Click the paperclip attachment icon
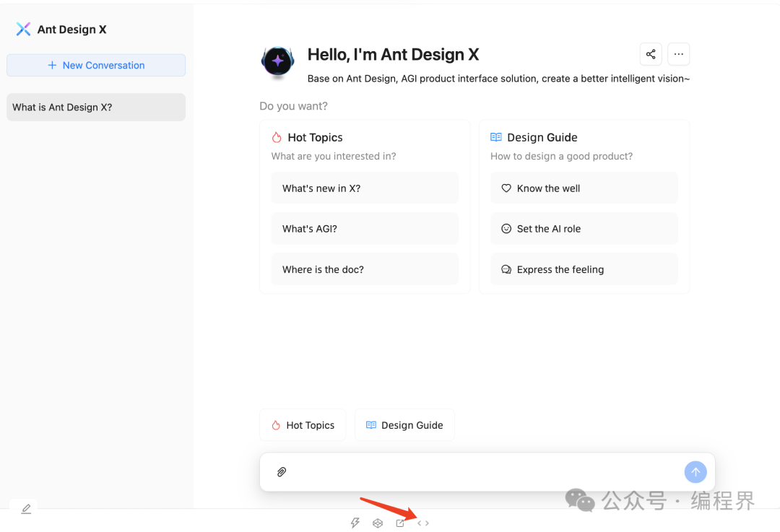 coord(282,472)
